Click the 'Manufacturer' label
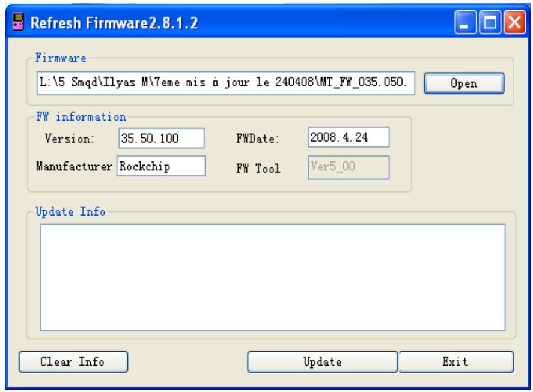The width and height of the screenshot is (533, 392). (x=74, y=166)
